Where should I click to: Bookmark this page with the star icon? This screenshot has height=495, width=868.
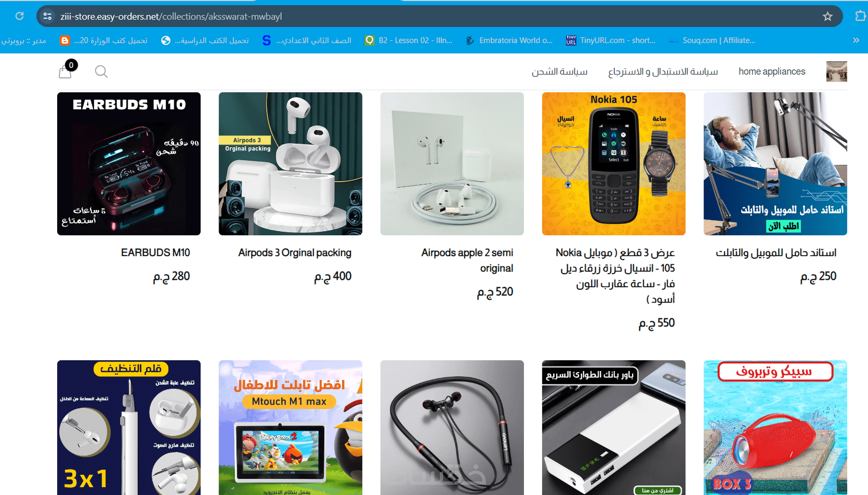[828, 16]
